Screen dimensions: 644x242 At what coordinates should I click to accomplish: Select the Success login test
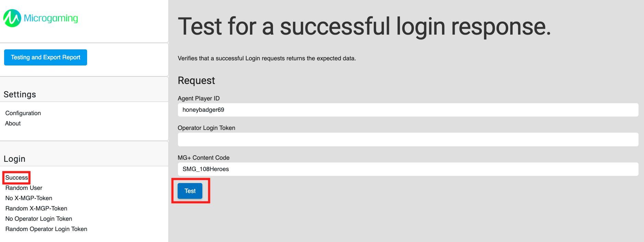tap(16, 178)
